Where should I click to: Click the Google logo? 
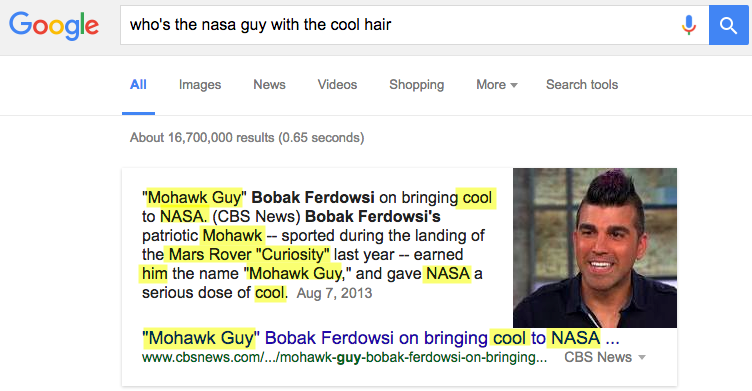coord(54,26)
